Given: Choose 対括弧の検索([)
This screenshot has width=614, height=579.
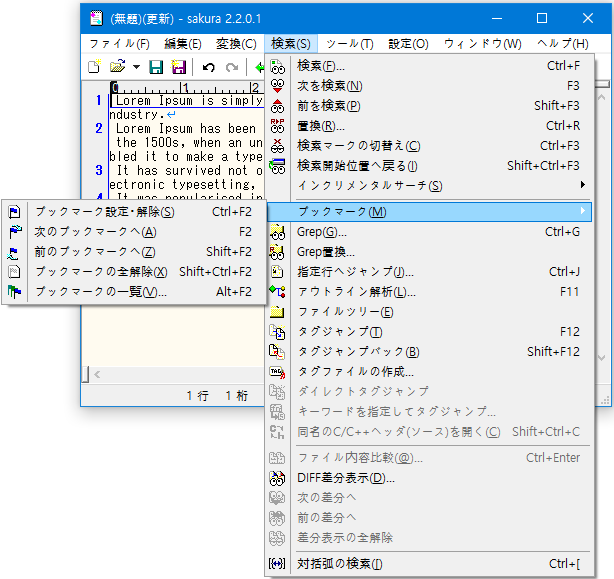Looking at the screenshot, I should coord(430,564).
